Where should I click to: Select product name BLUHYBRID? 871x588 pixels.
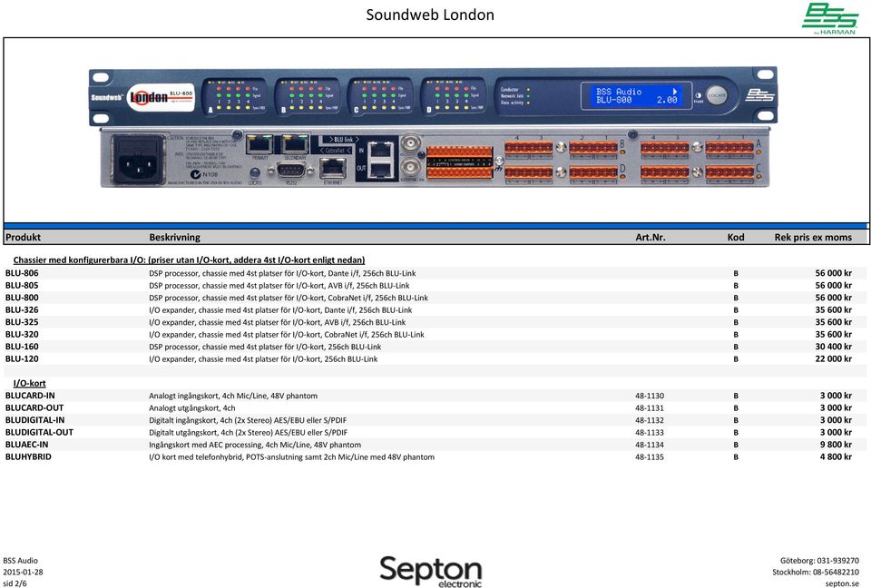click(28, 456)
